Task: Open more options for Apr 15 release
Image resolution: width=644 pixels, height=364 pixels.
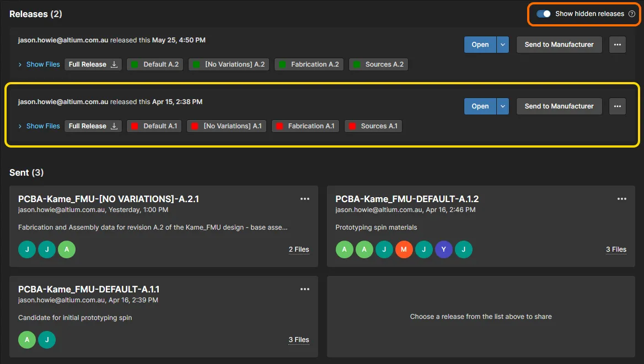Action: [x=618, y=106]
